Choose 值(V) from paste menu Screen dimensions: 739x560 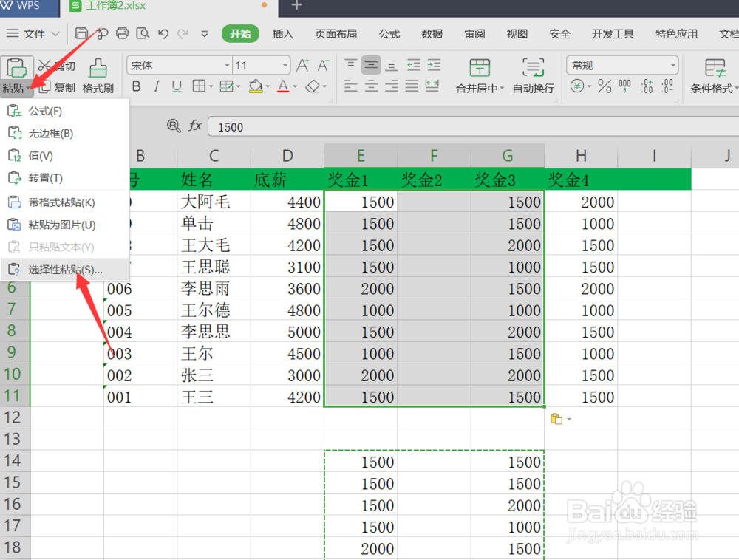[65, 155]
